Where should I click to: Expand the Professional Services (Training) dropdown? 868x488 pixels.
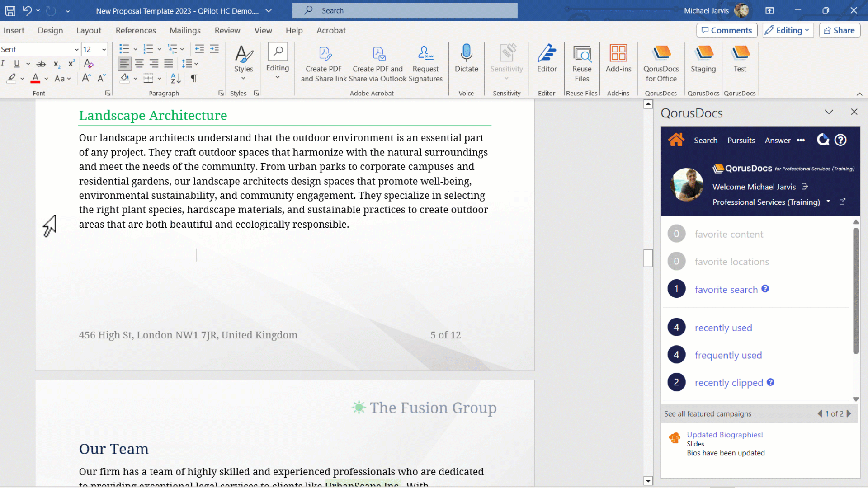[828, 202]
